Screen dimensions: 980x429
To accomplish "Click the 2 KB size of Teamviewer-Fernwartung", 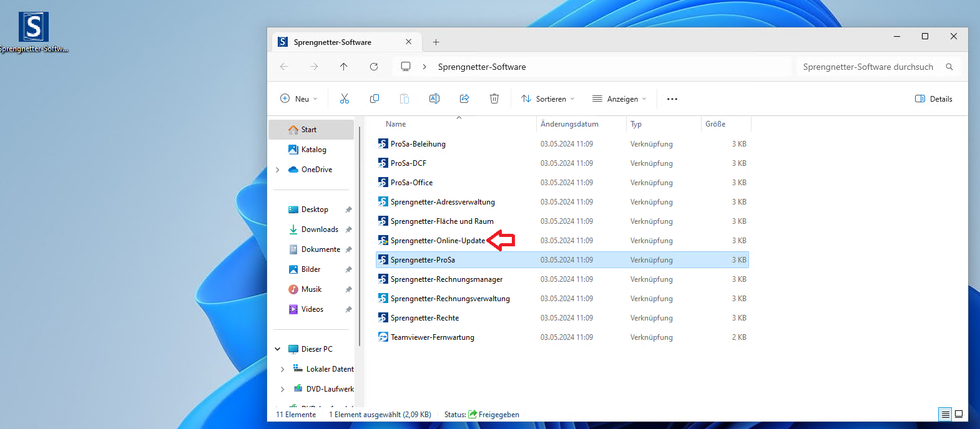I will pos(739,337).
